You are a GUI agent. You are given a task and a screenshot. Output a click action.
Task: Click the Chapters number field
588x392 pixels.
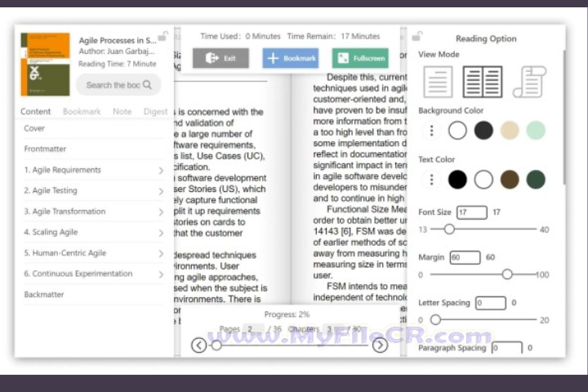[332, 329]
